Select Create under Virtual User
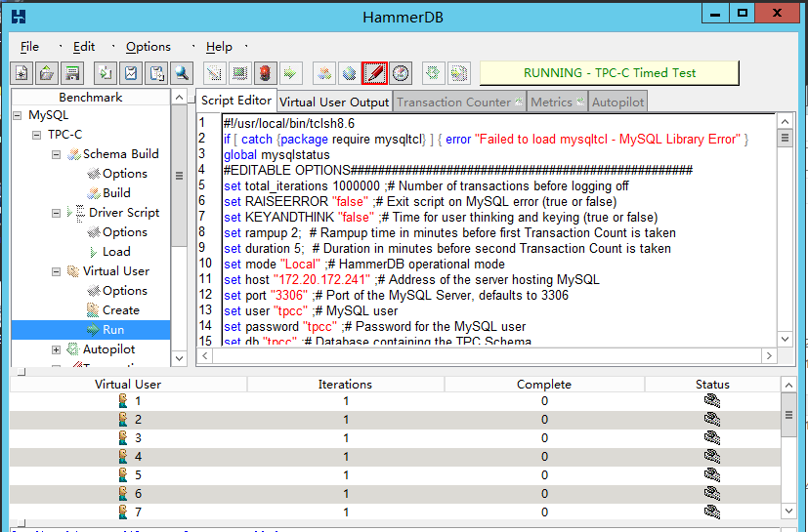This screenshot has height=532, width=808. [120, 310]
